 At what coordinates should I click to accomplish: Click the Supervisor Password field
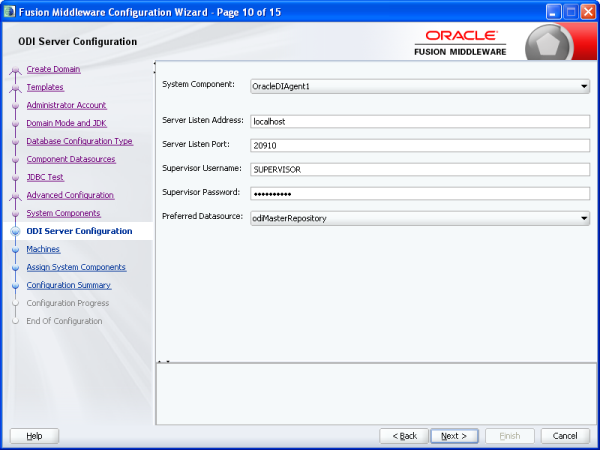tap(419, 193)
